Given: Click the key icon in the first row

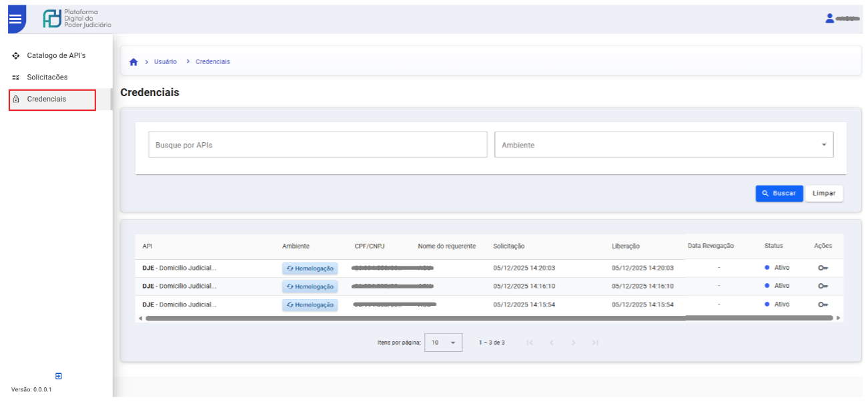Looking at the screenshot, I should click(823, 268).
